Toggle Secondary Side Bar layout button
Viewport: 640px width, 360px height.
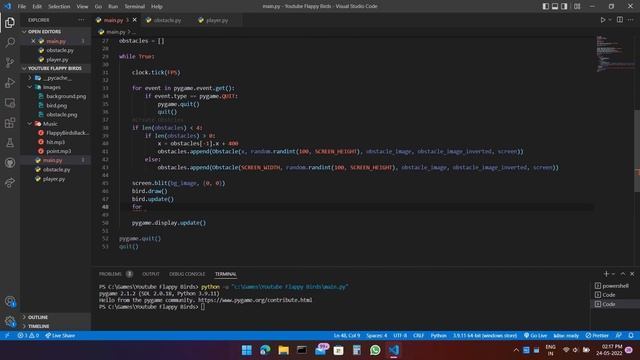(564, 6)
